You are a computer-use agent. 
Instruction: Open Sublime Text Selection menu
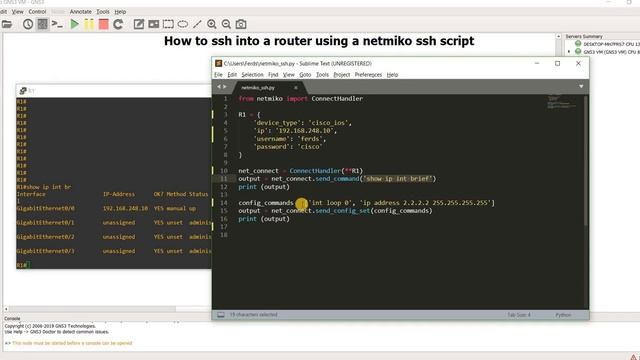(x=252, y=75)
